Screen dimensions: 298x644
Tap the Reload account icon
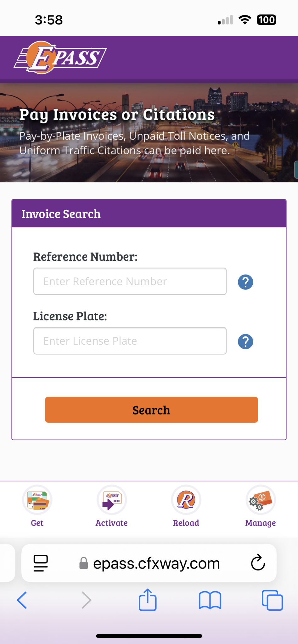click(186, 500)
